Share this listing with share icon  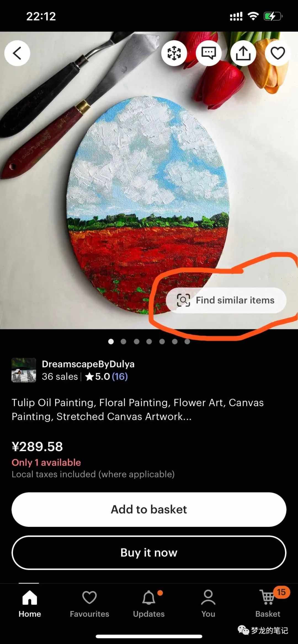(x=243, y=53)
